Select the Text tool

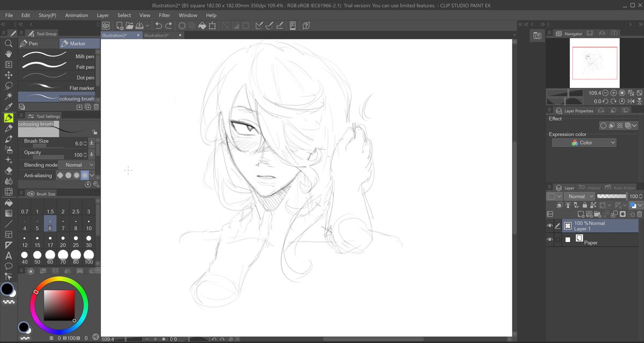(8, 256)
